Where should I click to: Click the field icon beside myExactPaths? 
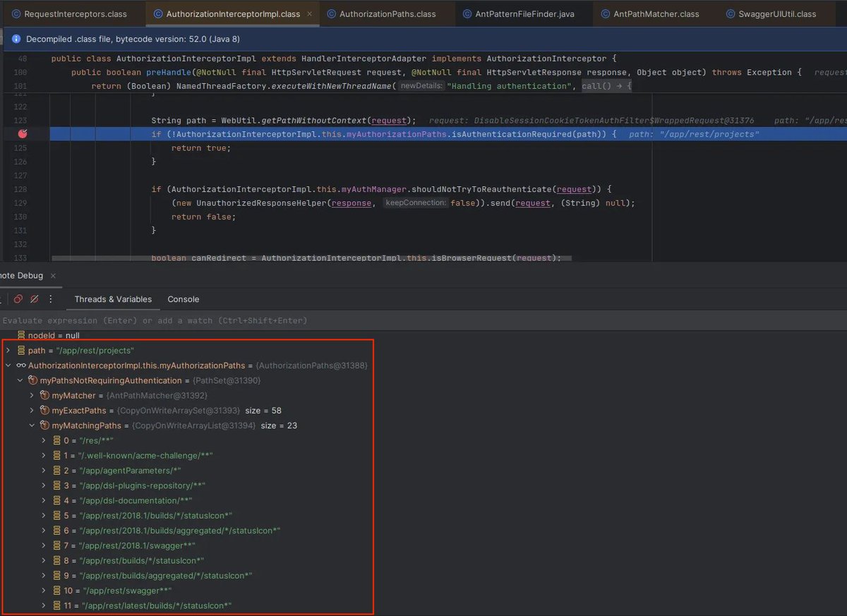pos(44,410)
